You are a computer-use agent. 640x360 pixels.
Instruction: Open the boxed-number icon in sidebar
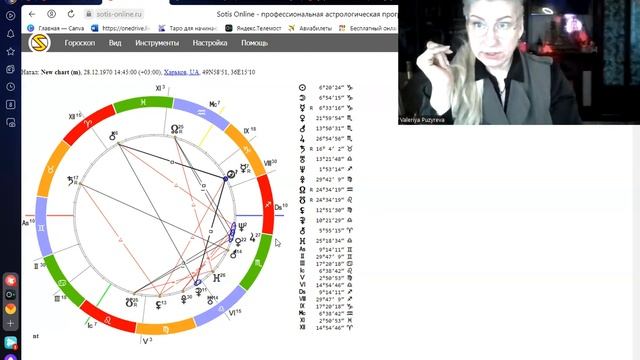tap(11, 104)
